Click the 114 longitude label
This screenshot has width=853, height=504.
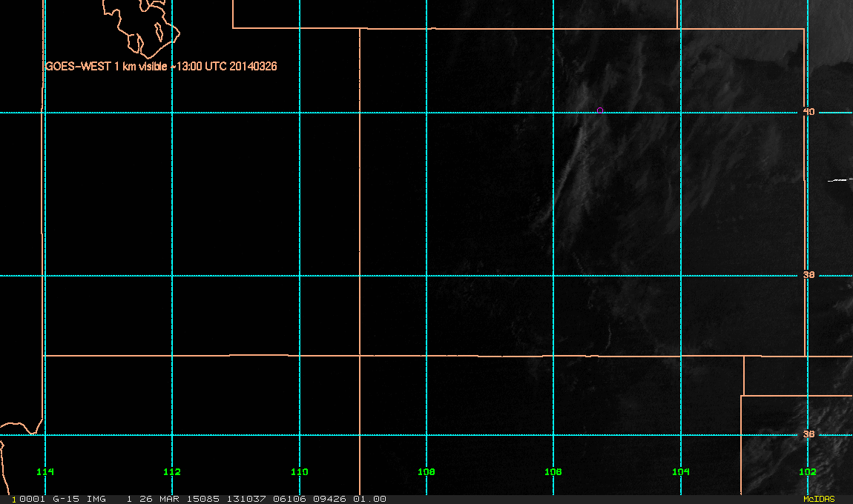pos(45,471)
